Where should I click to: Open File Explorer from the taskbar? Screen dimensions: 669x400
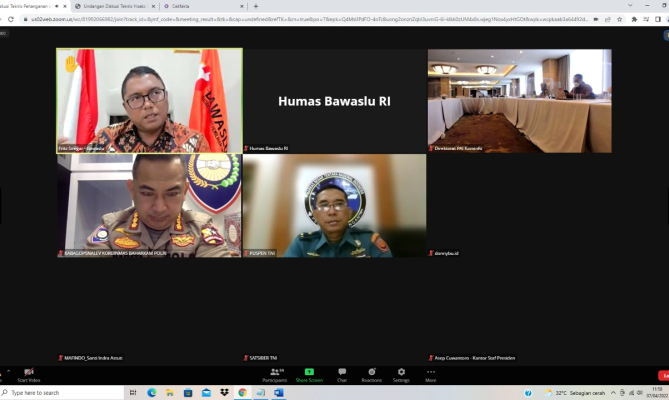click(170, 393)
